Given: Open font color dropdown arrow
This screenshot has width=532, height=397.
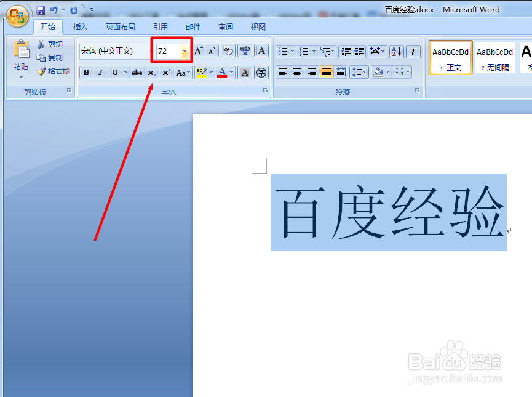Looking at the screenshot, I should pyautogui.click(x=232, y=73).
